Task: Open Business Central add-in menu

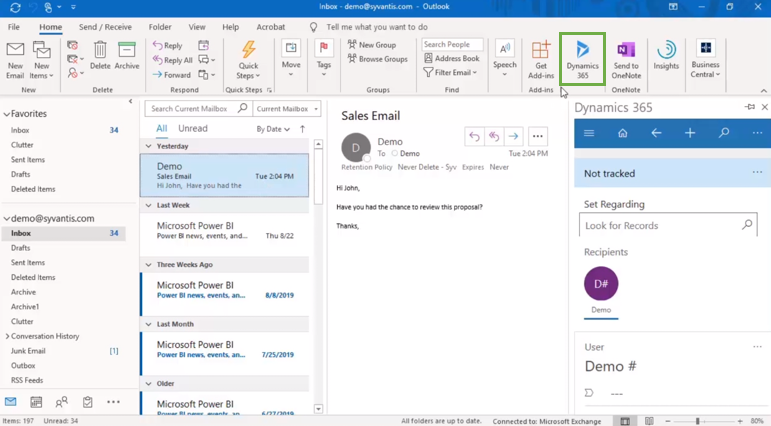Action: (705, 59)
